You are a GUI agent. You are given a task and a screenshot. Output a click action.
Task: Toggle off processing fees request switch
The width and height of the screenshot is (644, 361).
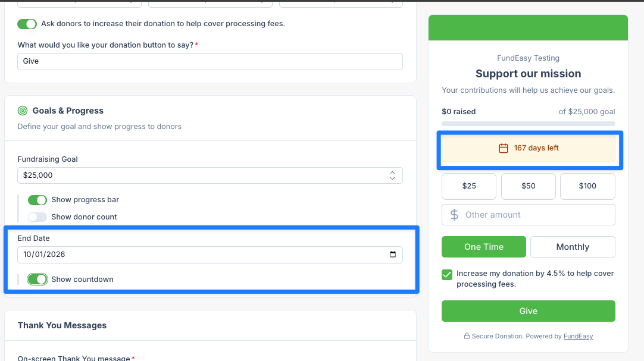pyautogui.click(x=27, y=24)
